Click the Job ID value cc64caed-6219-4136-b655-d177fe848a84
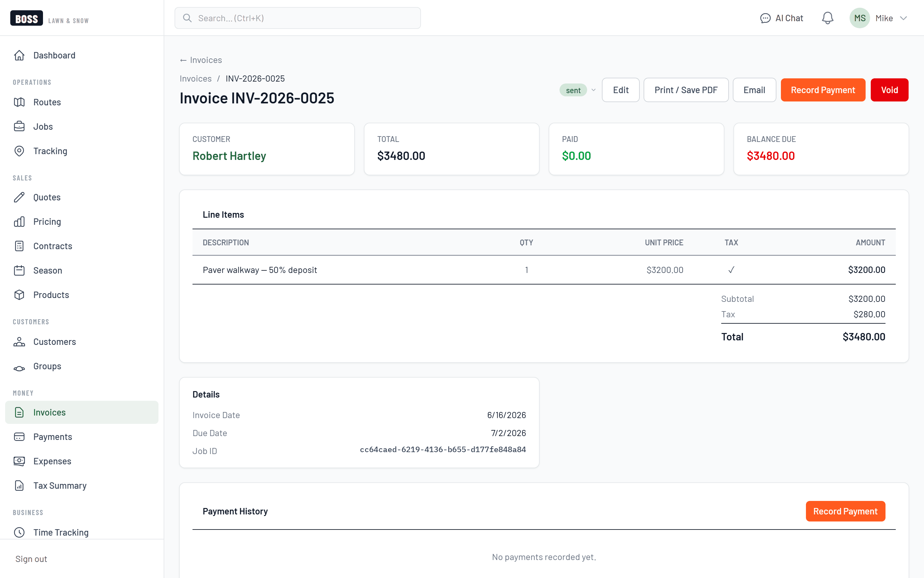 point(443,450)
